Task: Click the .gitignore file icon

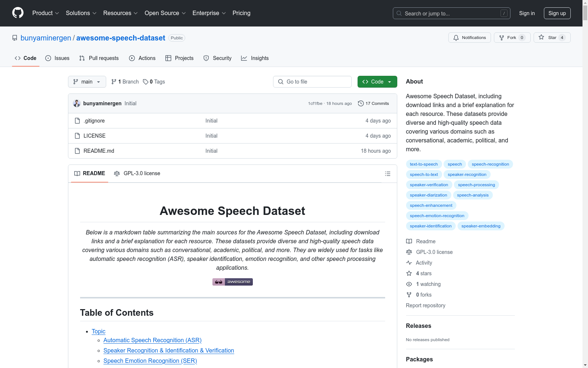Action: click(x=77, y=121)
